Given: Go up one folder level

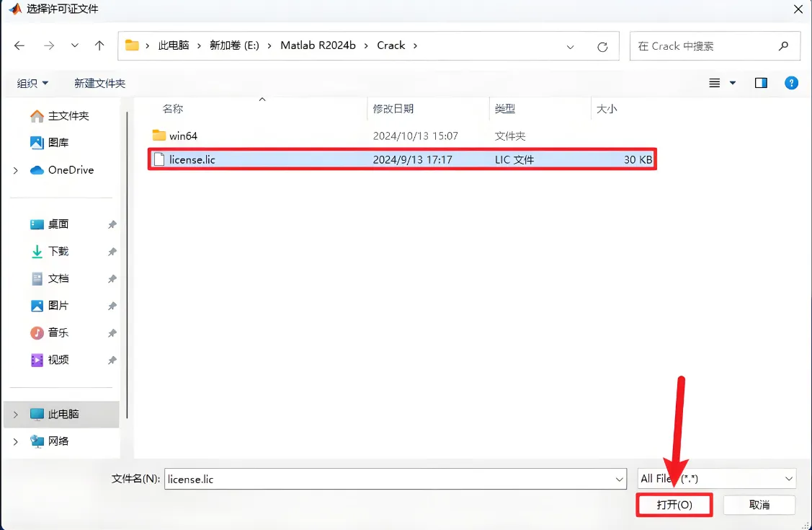Looking at the screenshot, I should 99,45.
